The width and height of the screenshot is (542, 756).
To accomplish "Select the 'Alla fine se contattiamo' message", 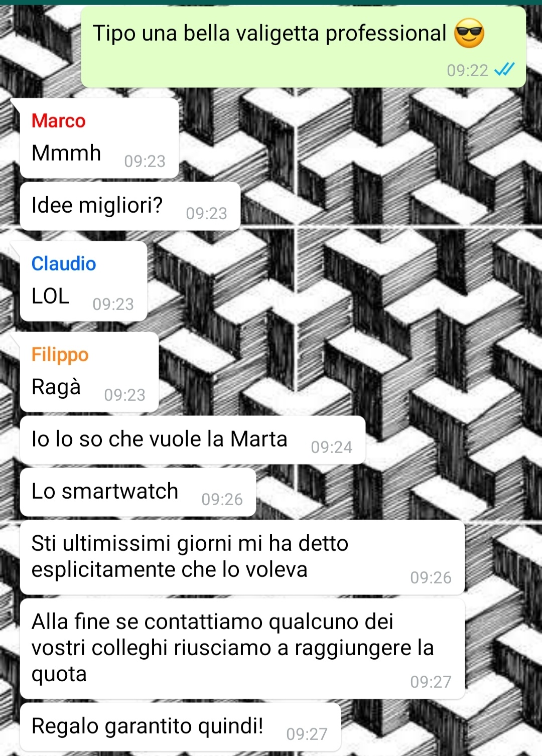I will pyautogui.click(x=242, y=649).
